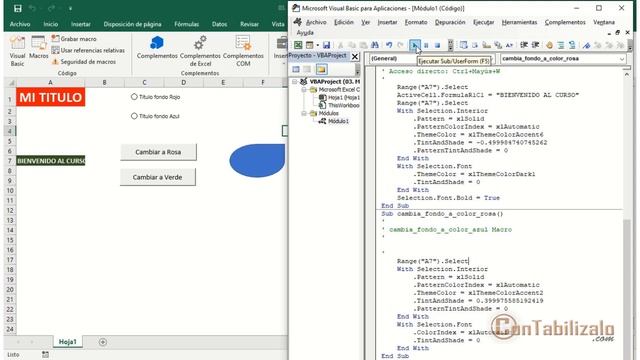Stop execution with Reset button
The image size is (640, 360).
click(437, 45)
